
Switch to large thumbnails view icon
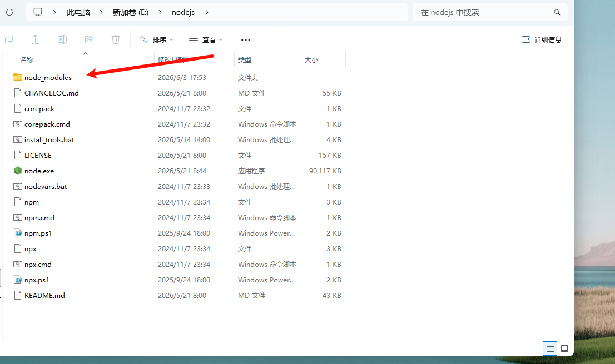tap(564, 348)
